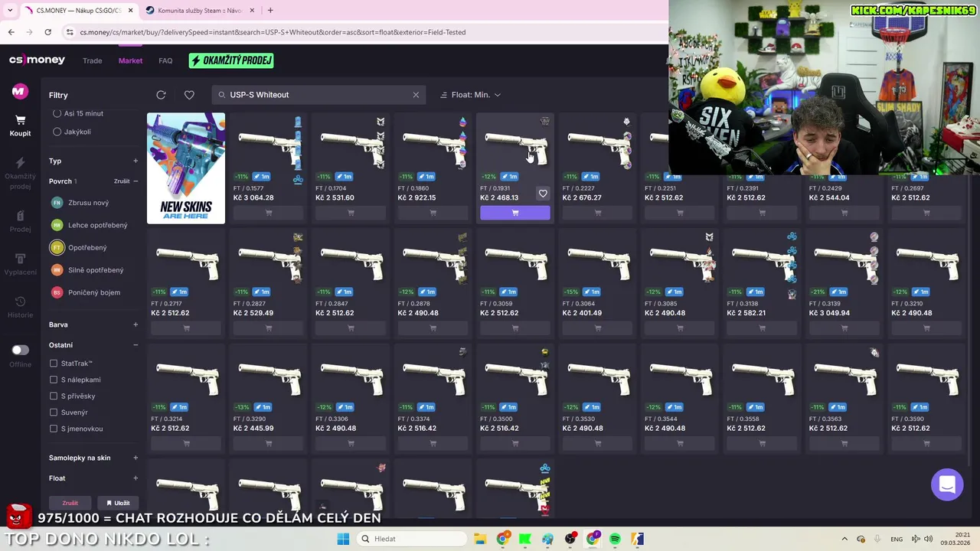Go to the Market menu item
980x551 pixels.
[130, 60]
